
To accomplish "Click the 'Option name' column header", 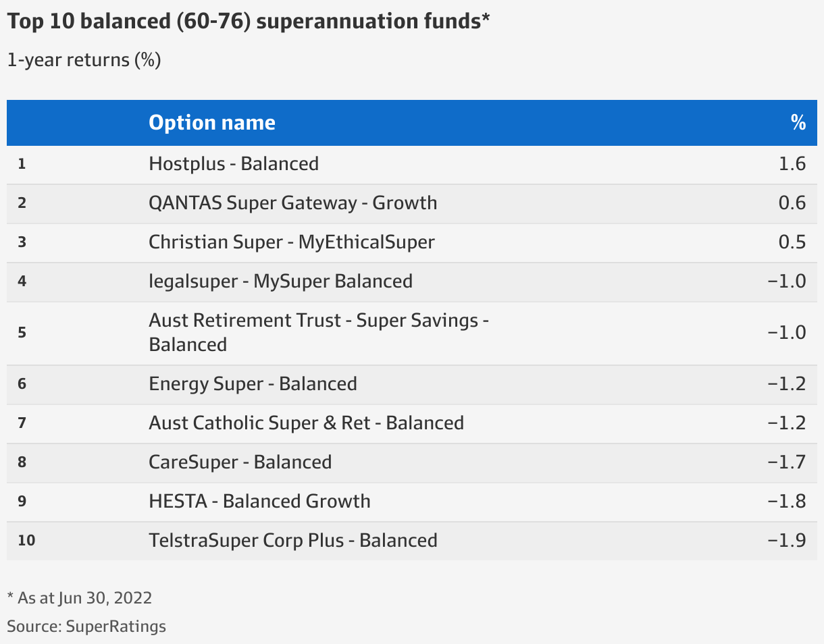I will 212,123.
